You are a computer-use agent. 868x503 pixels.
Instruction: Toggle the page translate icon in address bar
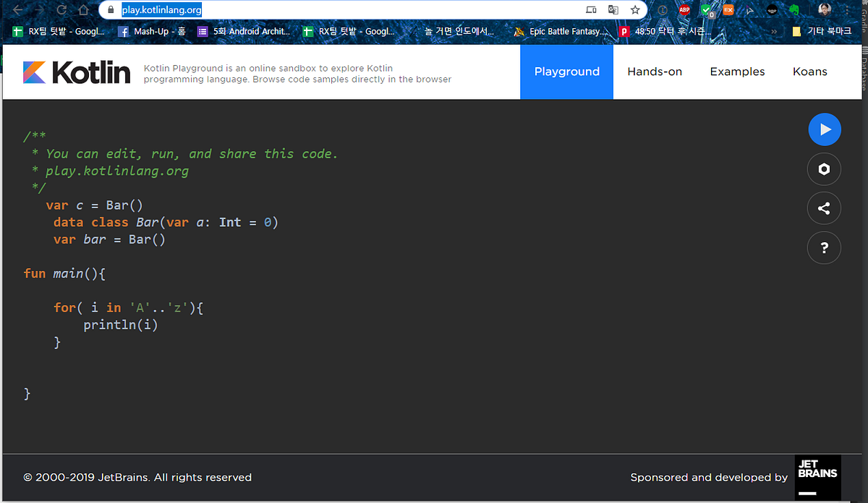point(612,10)
